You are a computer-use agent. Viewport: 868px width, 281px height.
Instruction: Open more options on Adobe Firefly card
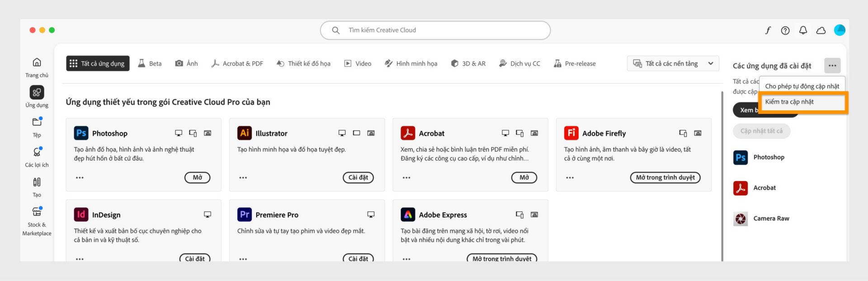point(570,177)
